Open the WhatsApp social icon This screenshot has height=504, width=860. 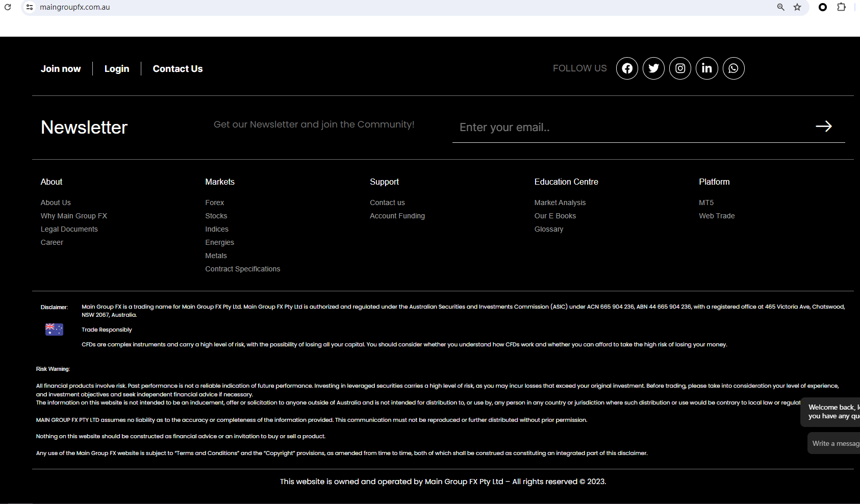tap(733, 68)
